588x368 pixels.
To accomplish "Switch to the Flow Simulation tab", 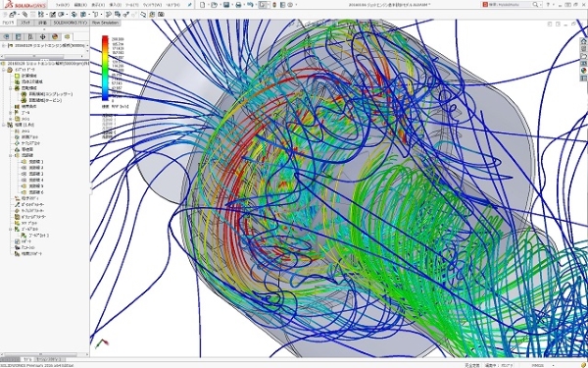I will pos(106,23).
